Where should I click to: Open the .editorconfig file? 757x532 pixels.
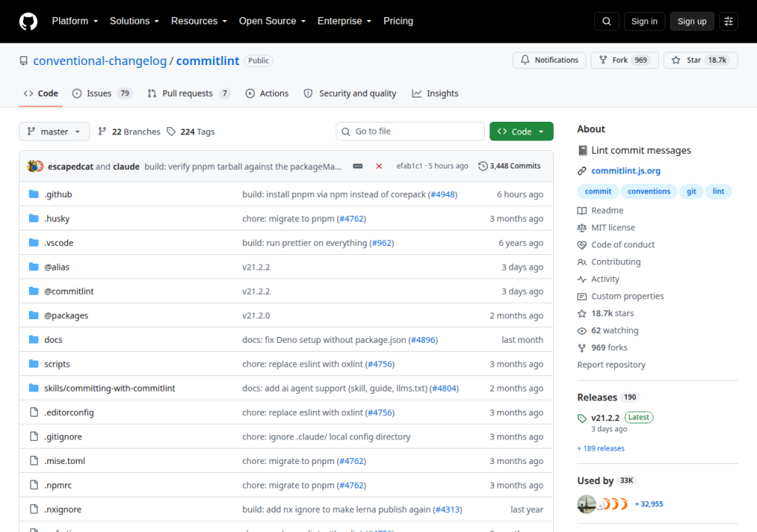tap(69, 412)
